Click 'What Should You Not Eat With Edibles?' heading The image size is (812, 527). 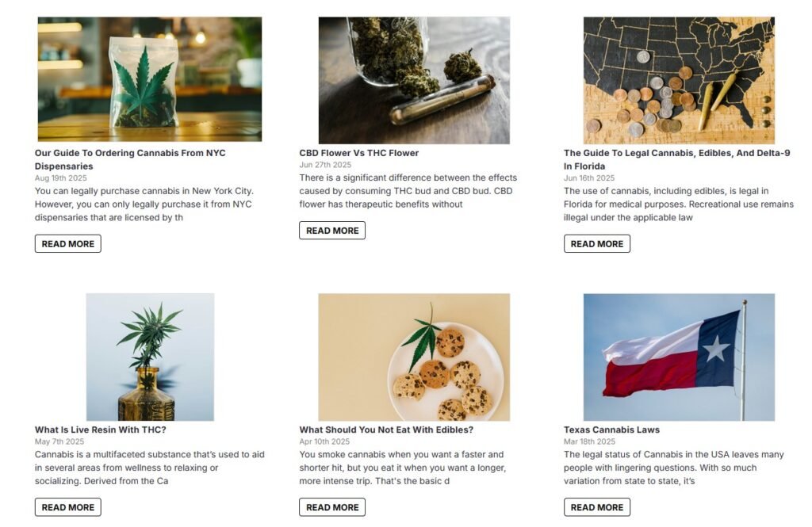point(386,430)
